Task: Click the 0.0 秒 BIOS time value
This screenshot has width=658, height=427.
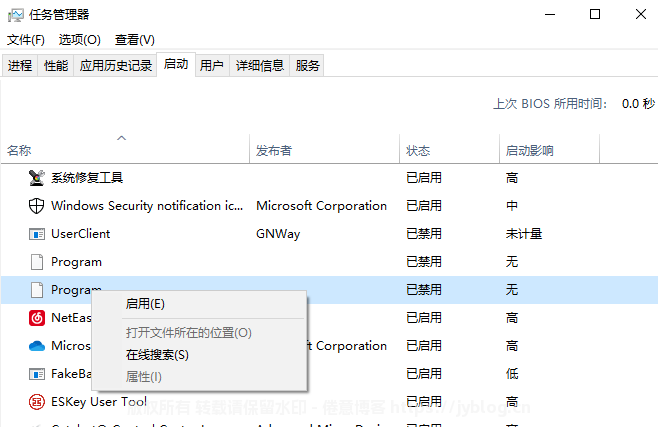Action: click(x=638, y=104)
